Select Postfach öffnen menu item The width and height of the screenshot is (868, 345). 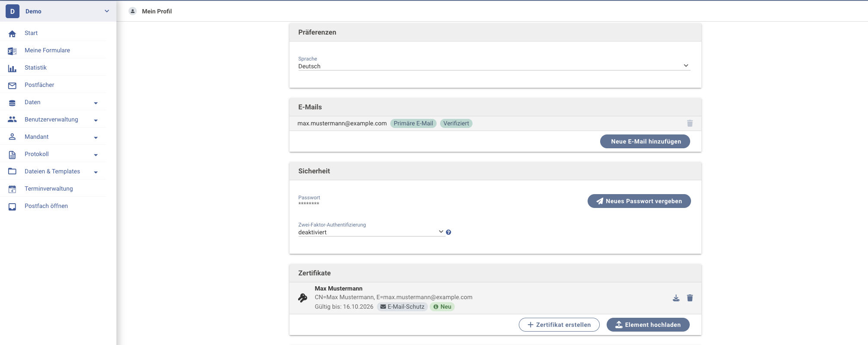[46, 206]
